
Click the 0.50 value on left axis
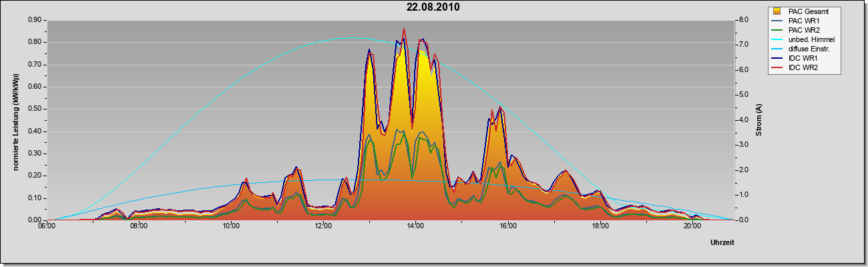[x=35, y=109]
